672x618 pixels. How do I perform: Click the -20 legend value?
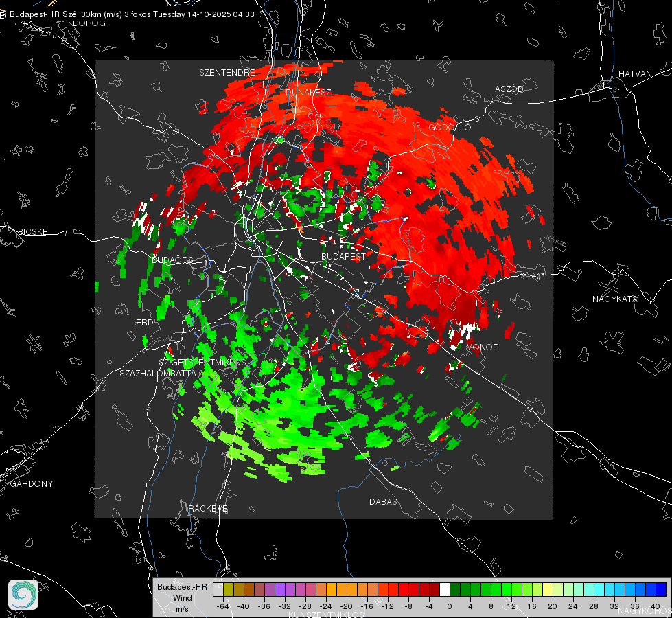pyautogui.click(x=346, y=606)
